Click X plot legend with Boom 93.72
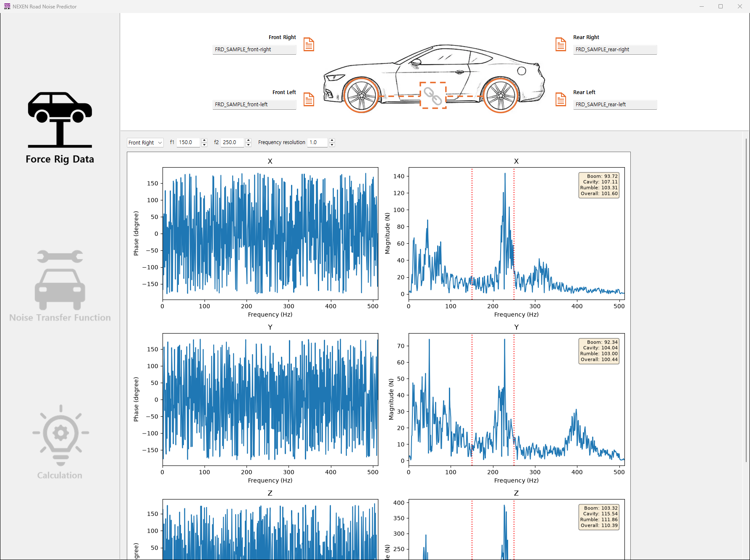 599,185
